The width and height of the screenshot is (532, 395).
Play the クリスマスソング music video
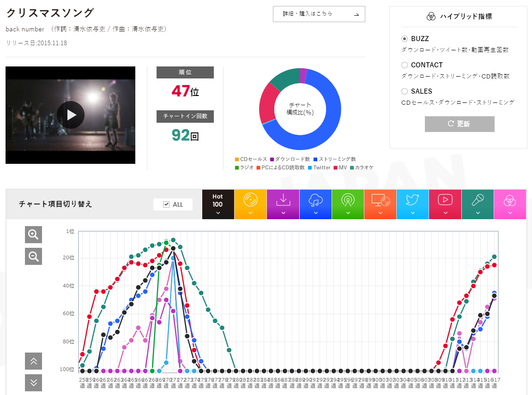click(71, 115)
